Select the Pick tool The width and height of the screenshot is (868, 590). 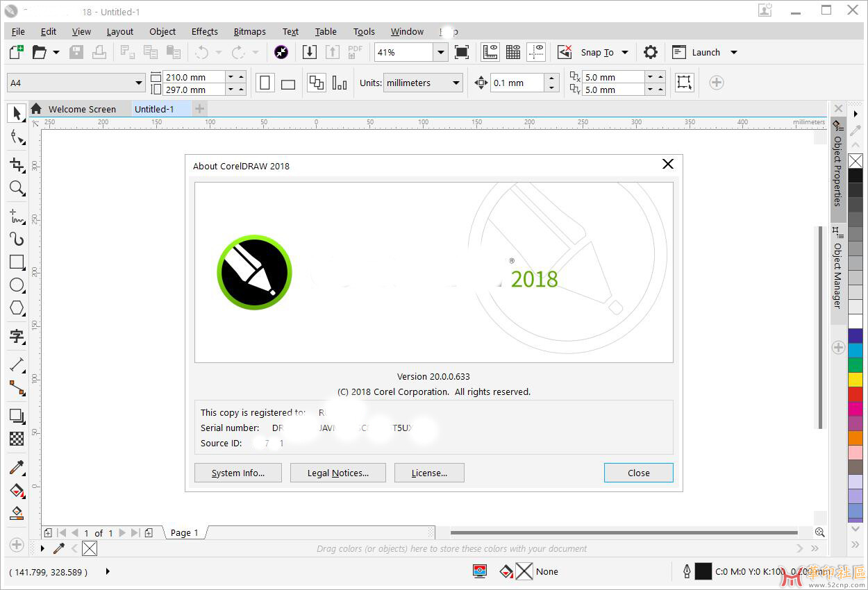pos(17,113)
